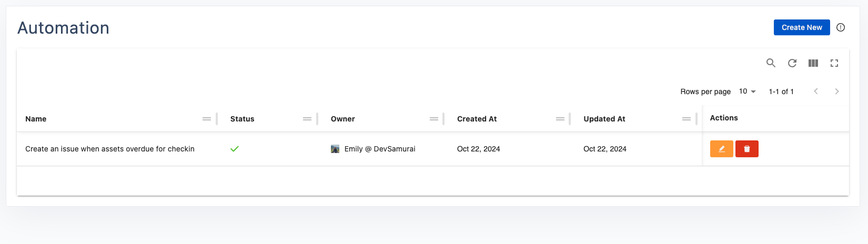Edit the overdue checkin automation rule
The image size is (868, 244).
(x=721, y=149)
